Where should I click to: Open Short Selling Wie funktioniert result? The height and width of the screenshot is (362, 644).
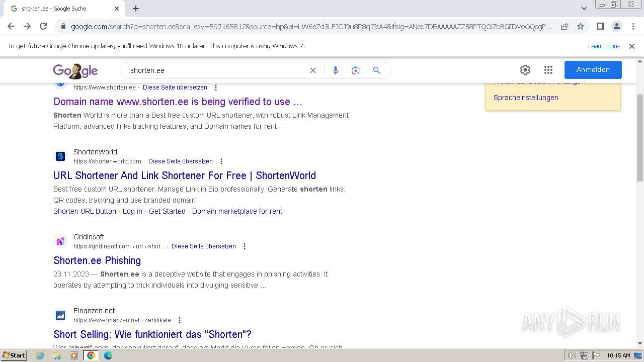point(152,334)
